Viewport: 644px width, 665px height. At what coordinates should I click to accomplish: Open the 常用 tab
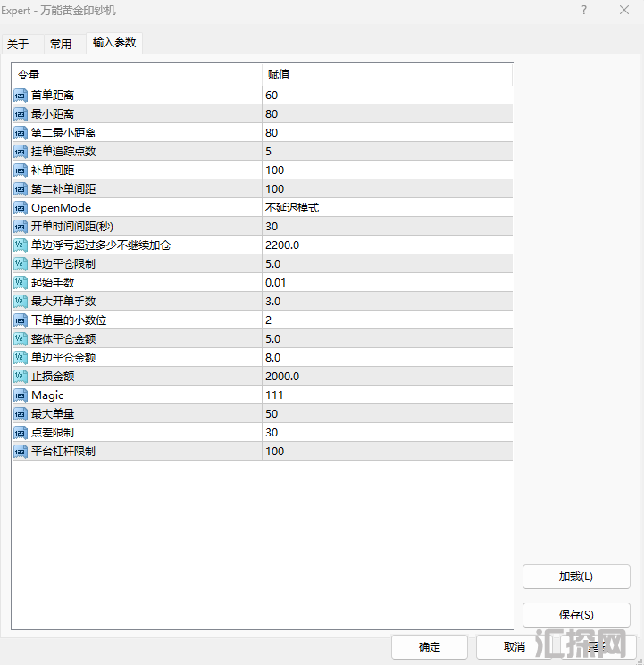tap(61, 44)
